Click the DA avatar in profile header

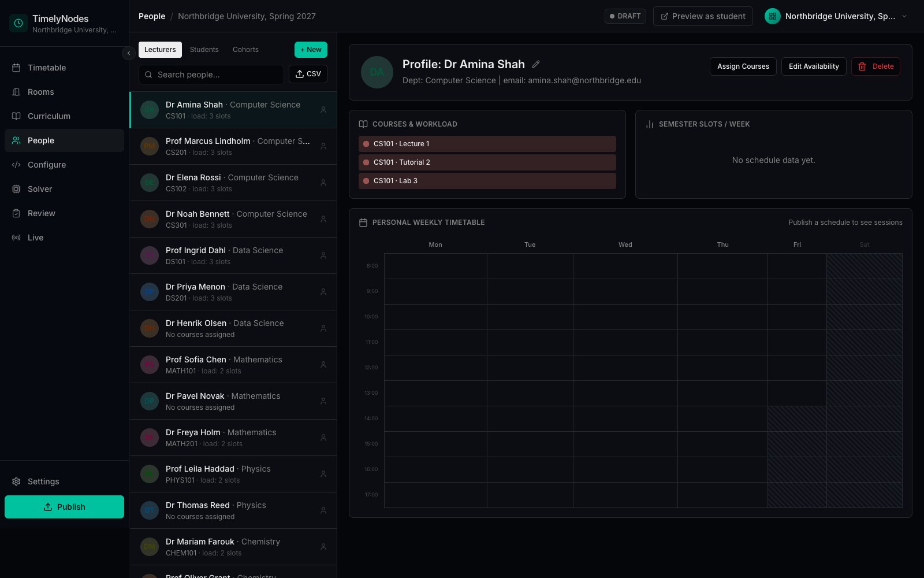click(377, 72)
